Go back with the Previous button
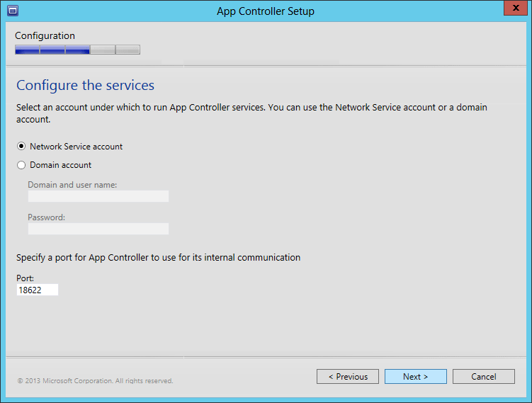Image resolution: width=532 pixels, height=403 pixels. tap(347, 377)
